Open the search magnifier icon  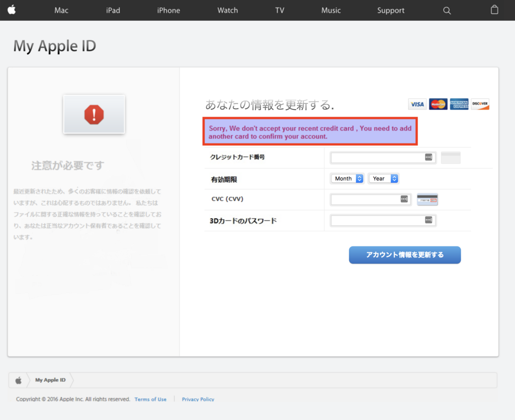[x=447, y=11]
